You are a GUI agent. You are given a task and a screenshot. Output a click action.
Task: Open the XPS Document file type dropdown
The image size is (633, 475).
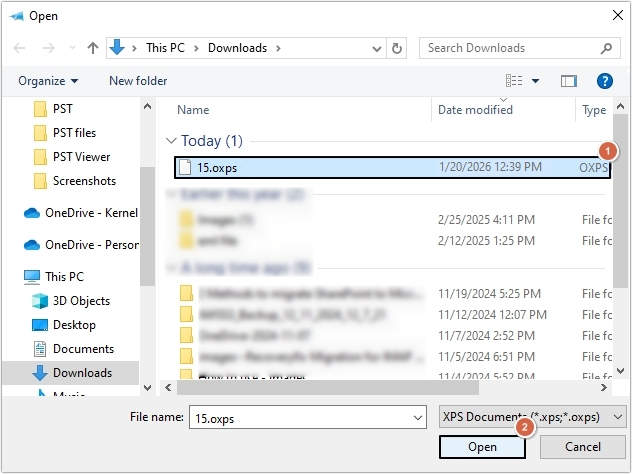[532, 417]
